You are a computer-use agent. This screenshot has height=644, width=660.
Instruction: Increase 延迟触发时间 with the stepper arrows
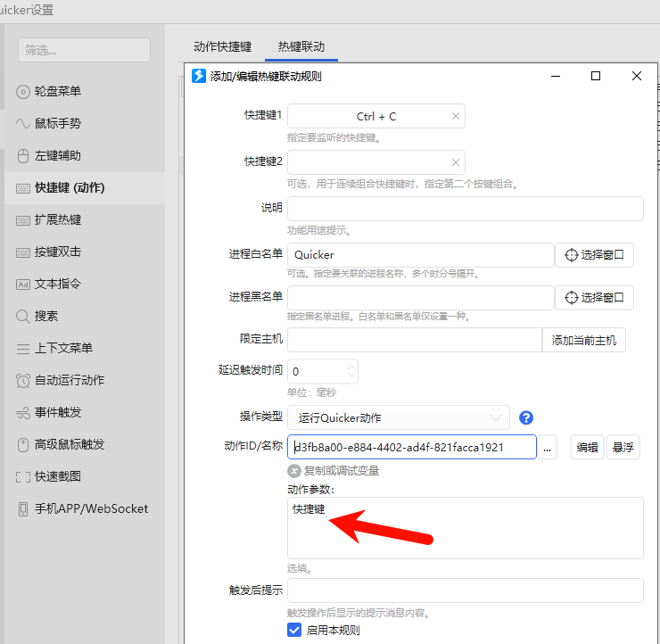click(x=351, y=367)
